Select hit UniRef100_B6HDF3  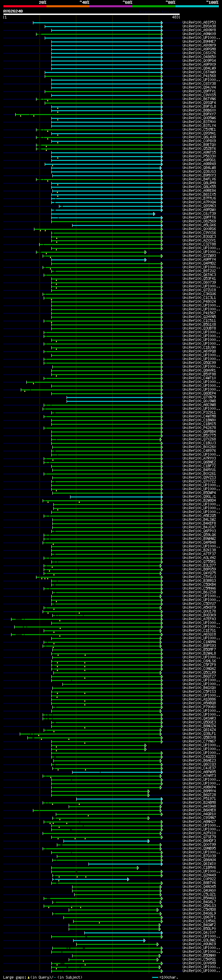pyautogui.click(x=199, y=841)
